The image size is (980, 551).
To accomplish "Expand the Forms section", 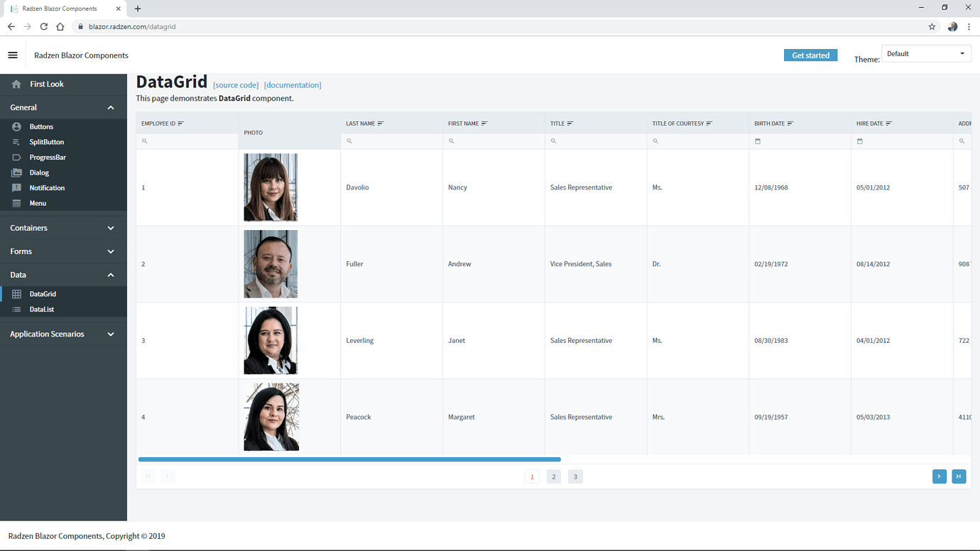I will pyautogui.click(x=111, y=251).
